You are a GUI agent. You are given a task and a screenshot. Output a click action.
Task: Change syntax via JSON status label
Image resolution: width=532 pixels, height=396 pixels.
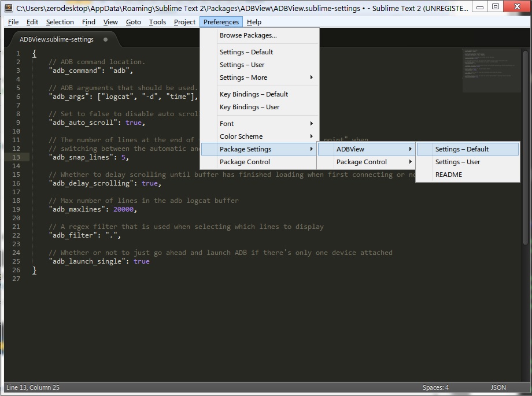coord(498,387)
